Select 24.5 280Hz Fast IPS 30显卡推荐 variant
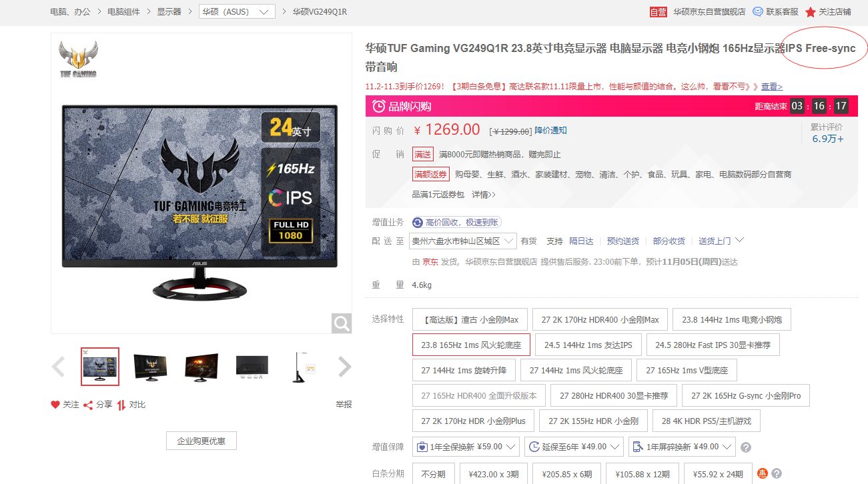The height and width of the screenshot is (484, 868). [713, 345]
